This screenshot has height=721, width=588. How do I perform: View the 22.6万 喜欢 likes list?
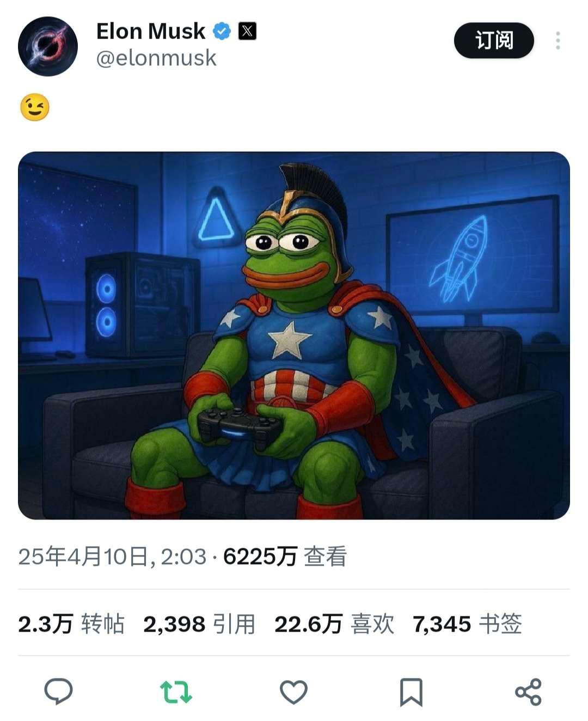pyautogui.click(x=334, y=624)
